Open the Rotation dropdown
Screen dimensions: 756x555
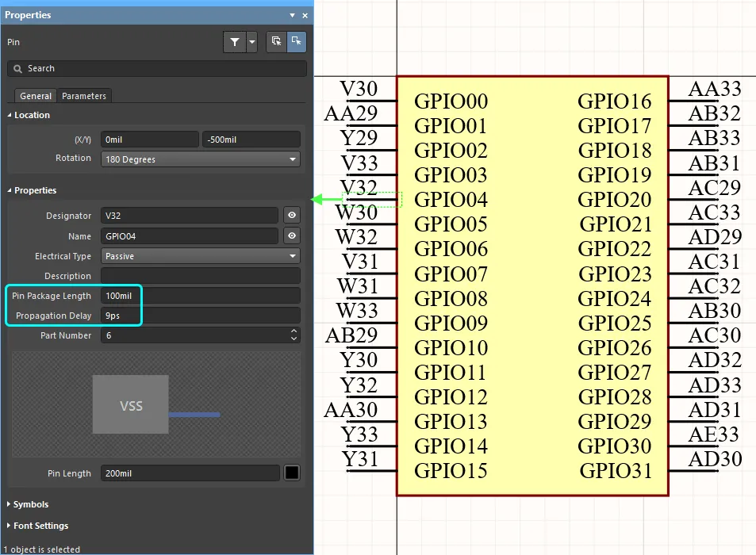201,159
